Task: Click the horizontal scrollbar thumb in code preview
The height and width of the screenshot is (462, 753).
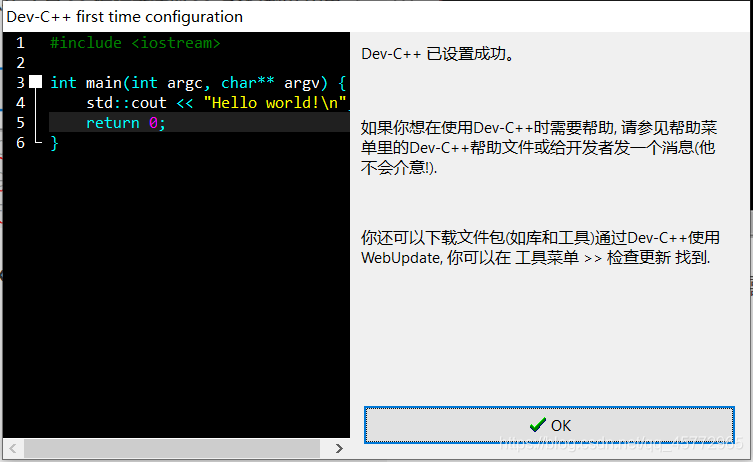Action: tap(172, 449)
